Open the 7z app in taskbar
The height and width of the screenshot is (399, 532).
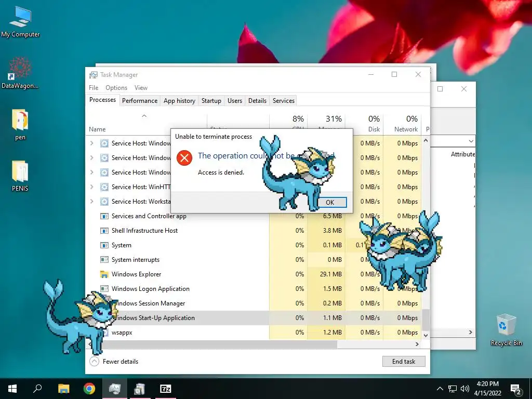pos(166,389)
